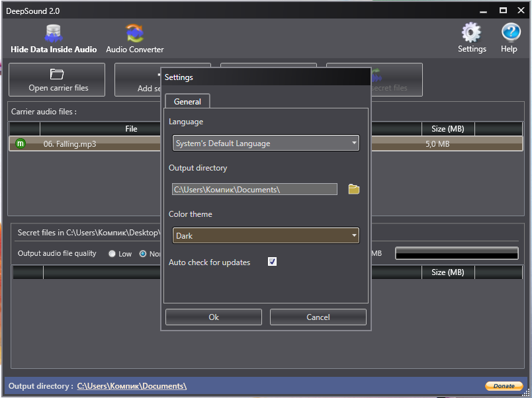Image resolution: width=532 pixels, height=398 pixels.
Task: Close the DeepSound 2.0 window
Action: (521, 11)
